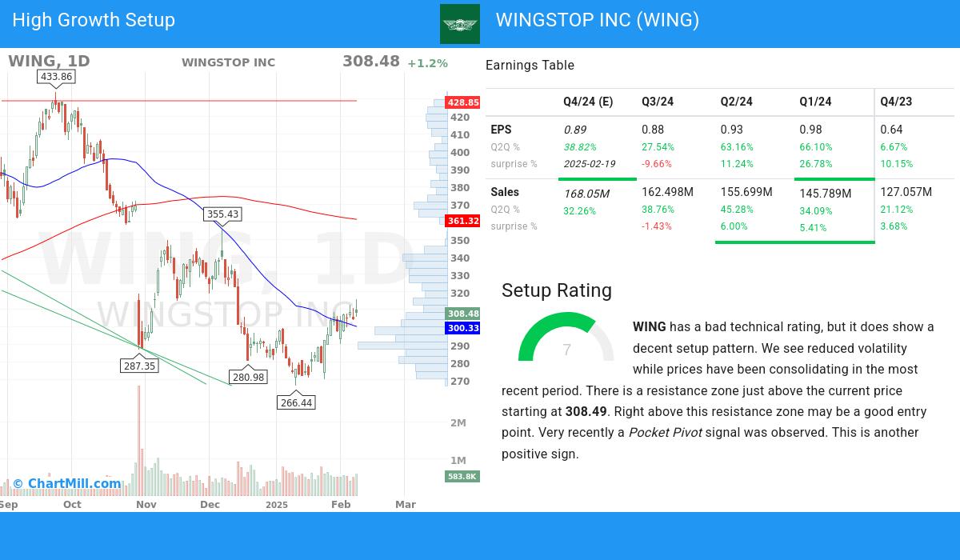The image size is (960, 560).
Task: Click the -9.66% EPS surprise value
Action: click(x=657, y=164)
